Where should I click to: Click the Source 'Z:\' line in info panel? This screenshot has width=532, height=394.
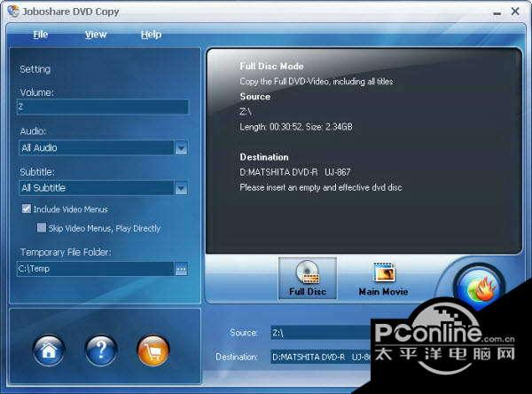click(246, 112)
